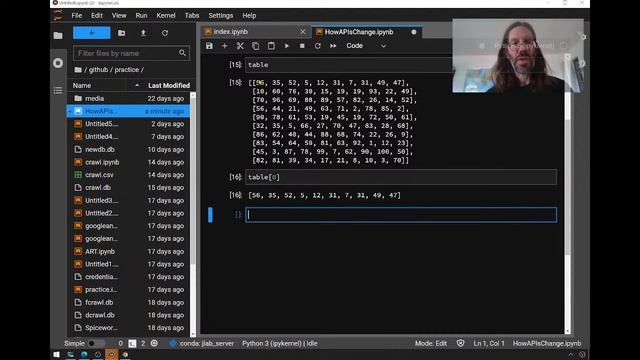
Task: Click the terminals count icon in status bar
Action: pos(132,344)
